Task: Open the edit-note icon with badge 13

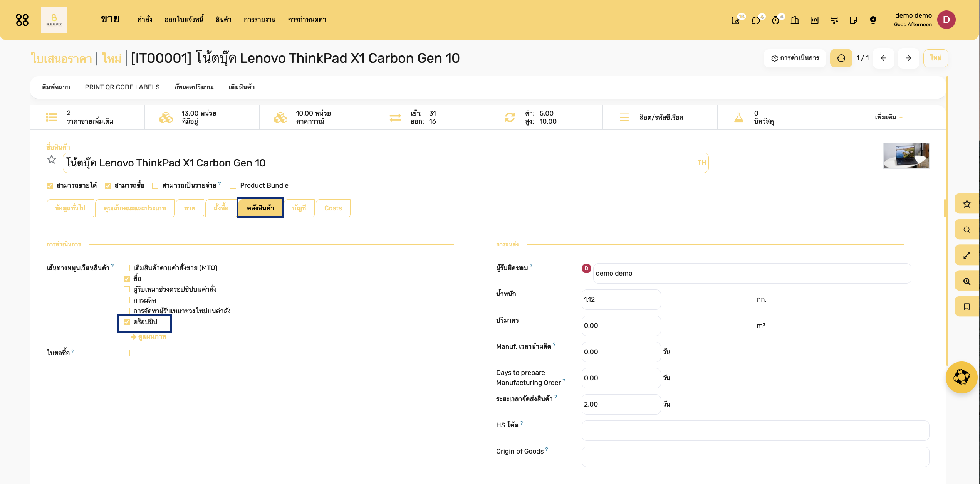Action: pyautogui.click(x=736, y=20)
